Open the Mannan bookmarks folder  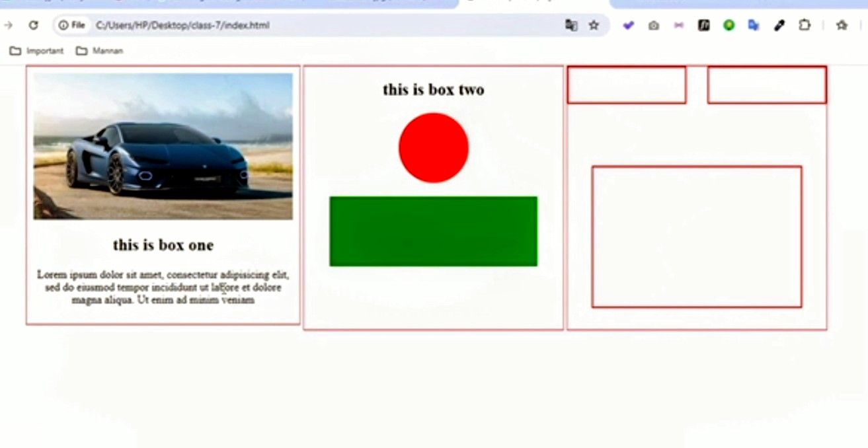[x=99, y=51]
